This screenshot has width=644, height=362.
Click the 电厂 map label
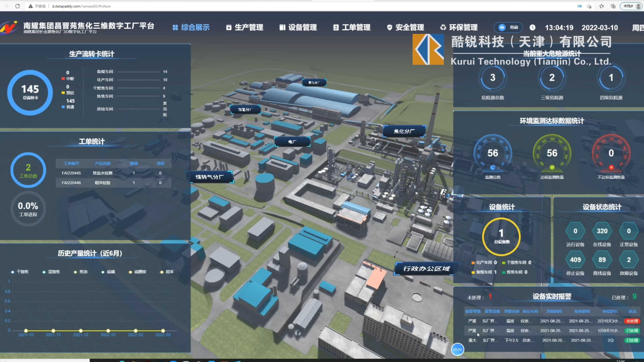coord(292,142)
